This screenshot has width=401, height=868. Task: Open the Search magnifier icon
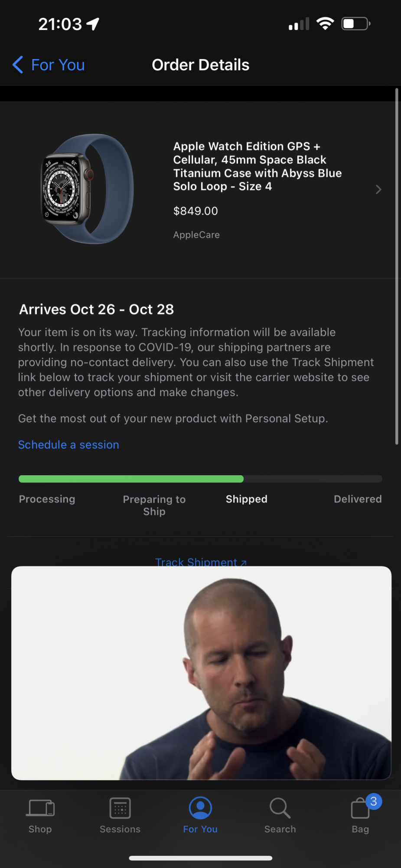(280, 808)
